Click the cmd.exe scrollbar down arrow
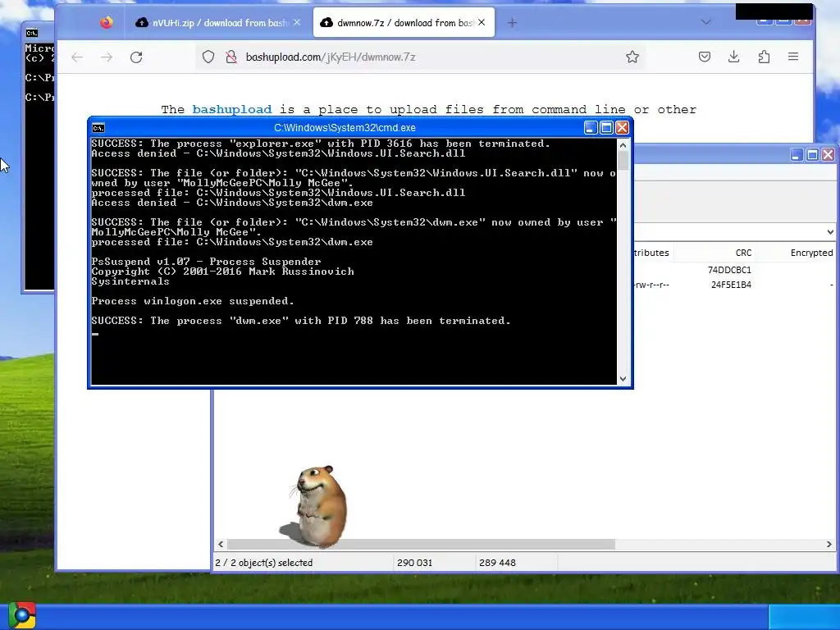Image resolution: width=840 pixels, height=630 pixels. coord(623,379)
